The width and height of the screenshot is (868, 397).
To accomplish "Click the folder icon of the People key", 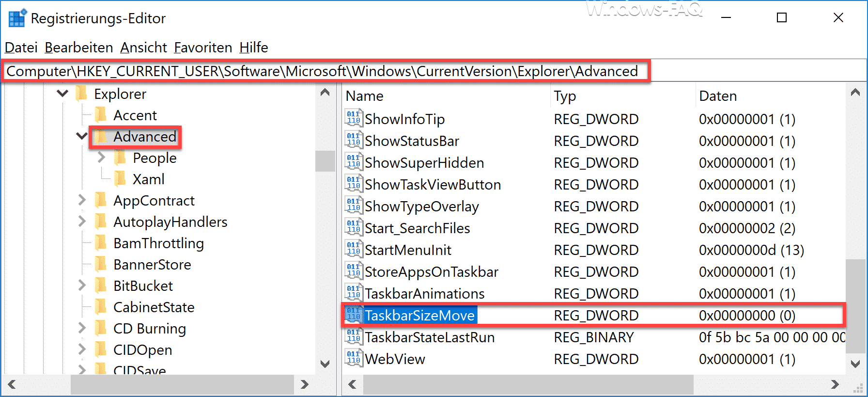I will click(120, 158).
